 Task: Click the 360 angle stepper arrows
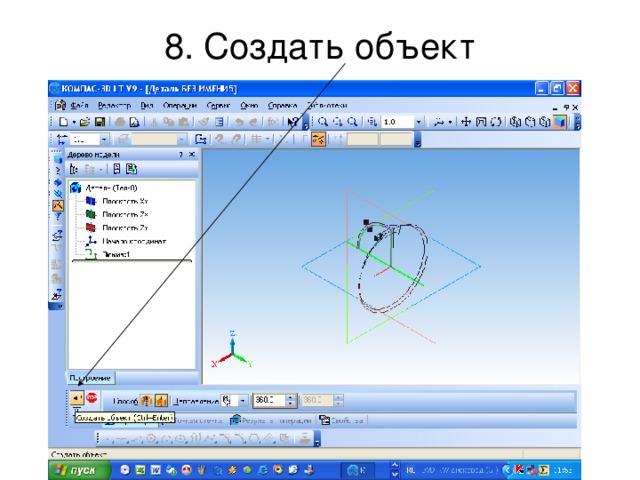click(x=290, y=400)
